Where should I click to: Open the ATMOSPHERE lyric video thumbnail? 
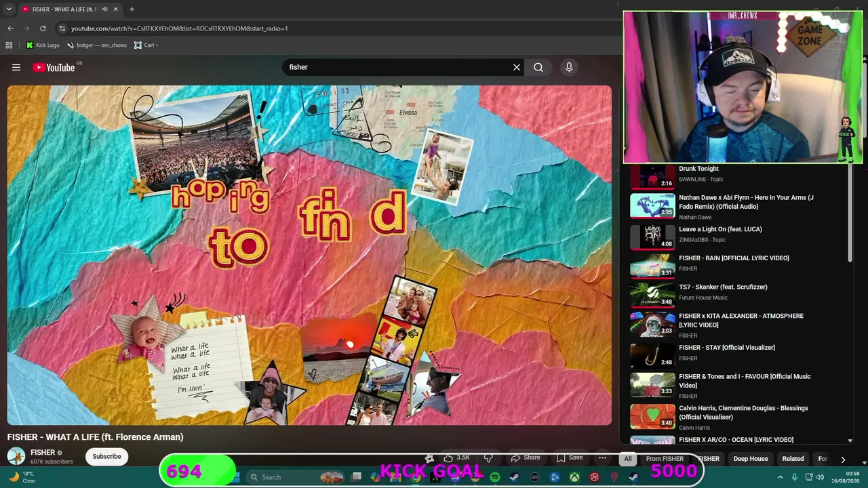click(x=652, y=324)
